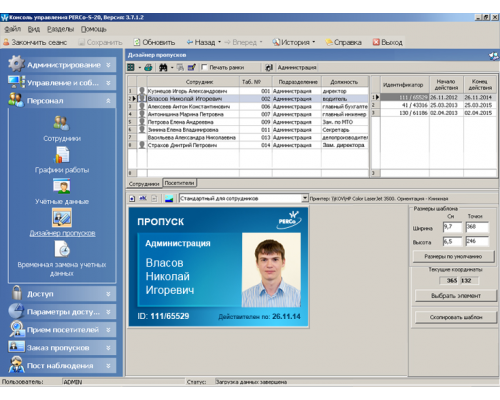Open the Файл menu
The image size is (500, 400).
[x=12, y=29]
